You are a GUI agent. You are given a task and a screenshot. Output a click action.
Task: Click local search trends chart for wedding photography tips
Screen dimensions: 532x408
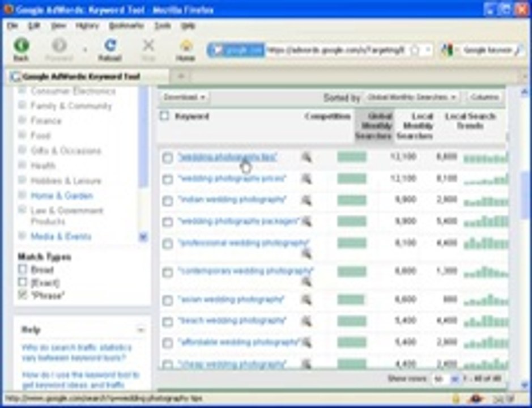click(x=486, y=158)
